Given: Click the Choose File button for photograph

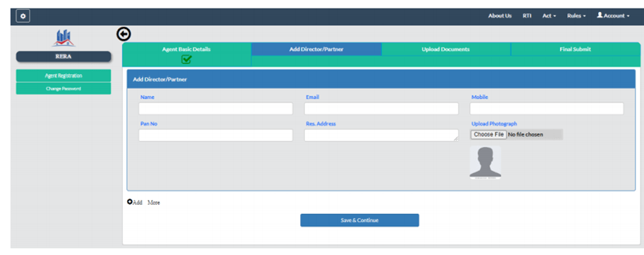Looking at the screenshot, I should point(489,134).
